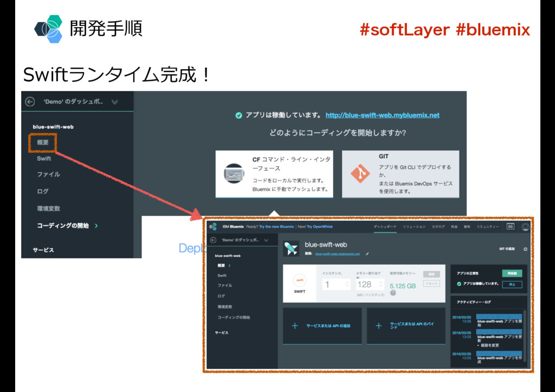Click the round .swift runtime icon
The width and height of the screenshot is (555, 392).
[299, 280]
